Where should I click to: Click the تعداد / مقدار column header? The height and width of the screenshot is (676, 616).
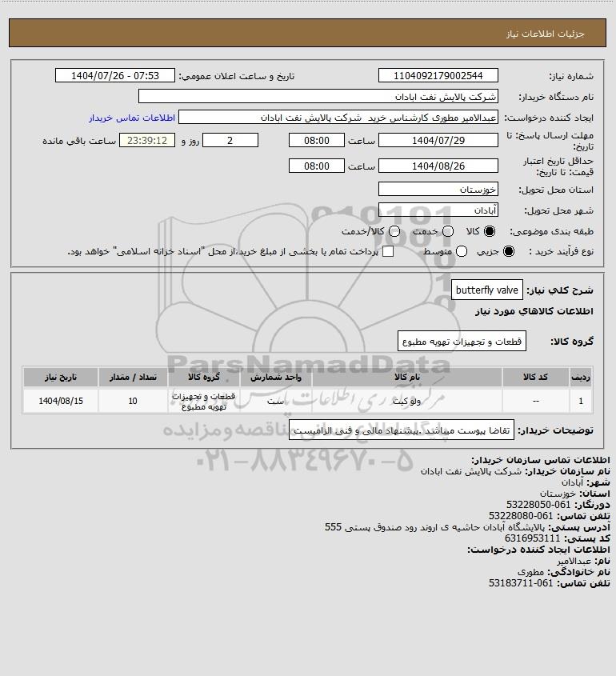click(133, 378)
